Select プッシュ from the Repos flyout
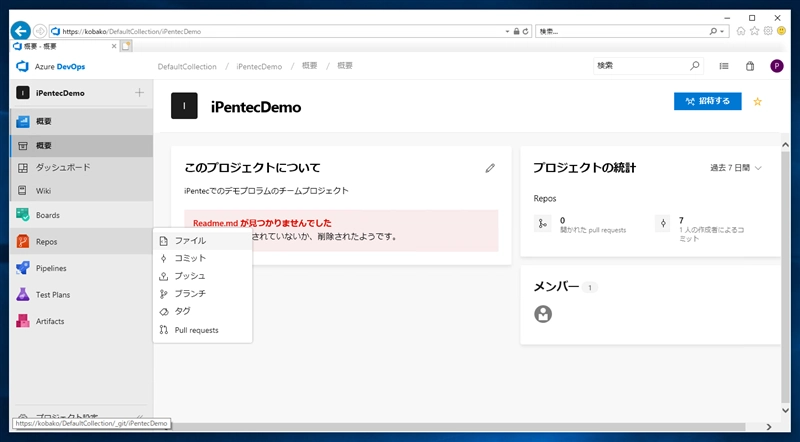 click(203, 276)
